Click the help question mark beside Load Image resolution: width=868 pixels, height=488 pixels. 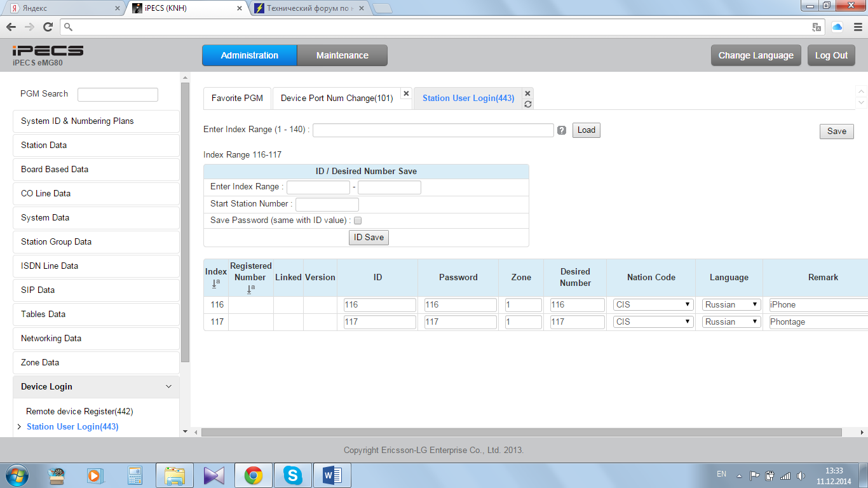coord(562,130)
